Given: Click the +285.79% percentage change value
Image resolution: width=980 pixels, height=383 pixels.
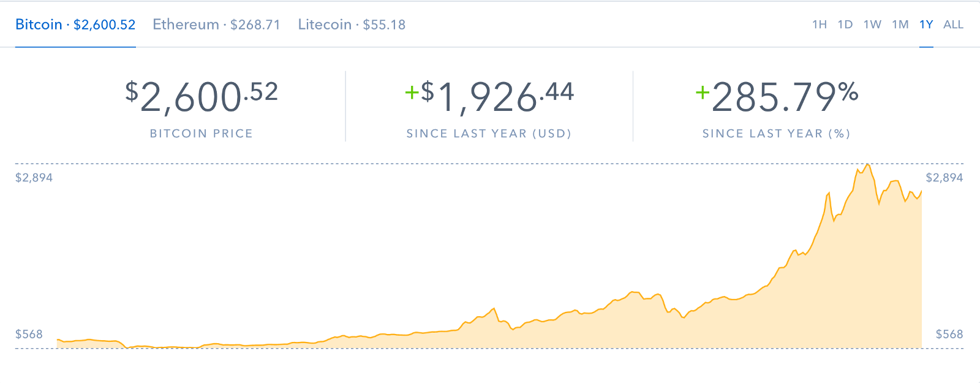Looking at the screenshot, I should 777,98.
